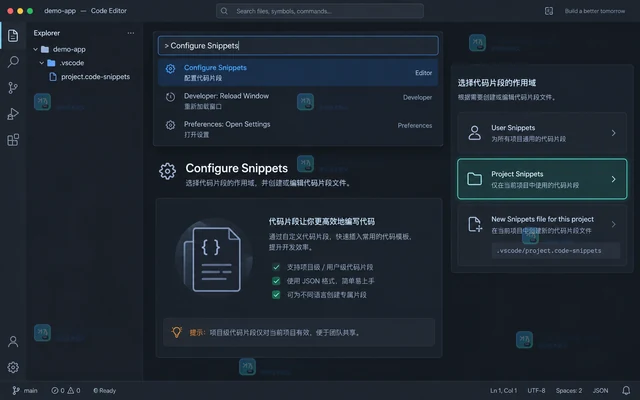Screen dimensions: 640x400
Task: Open the Manage gear icon in activity bar
Action: coord(13,367)
